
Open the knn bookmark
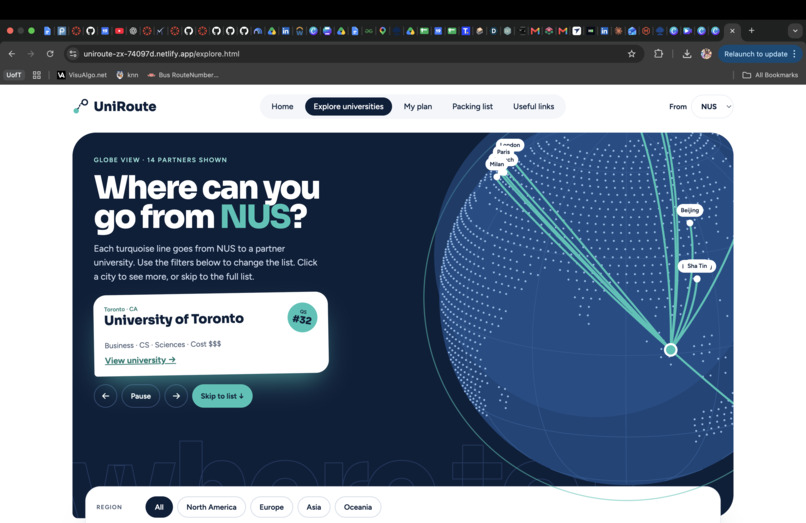click(x=127, y=75)
